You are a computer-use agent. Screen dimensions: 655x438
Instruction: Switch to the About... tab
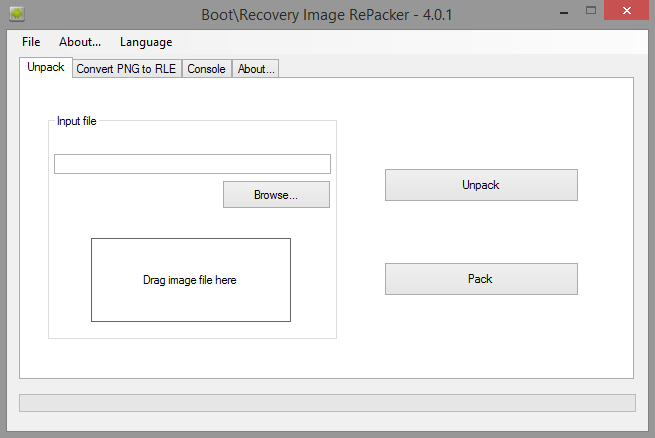(256, 69)
